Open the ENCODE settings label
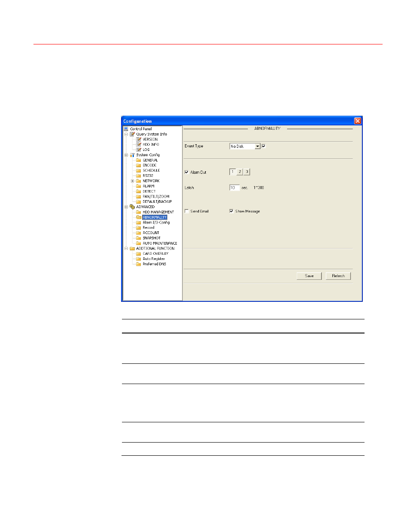The width and height of the screenshot is (420, 509). [x=149, y=165]
